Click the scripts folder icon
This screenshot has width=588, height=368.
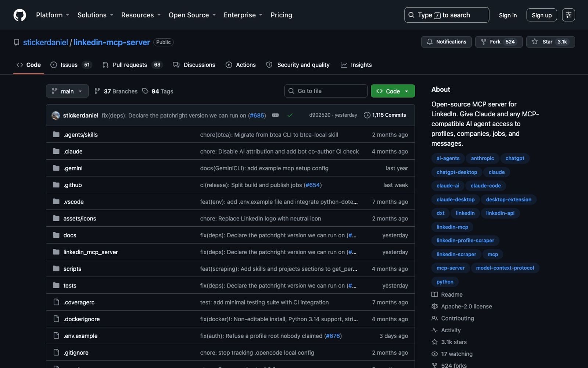(x=56, y=269)
